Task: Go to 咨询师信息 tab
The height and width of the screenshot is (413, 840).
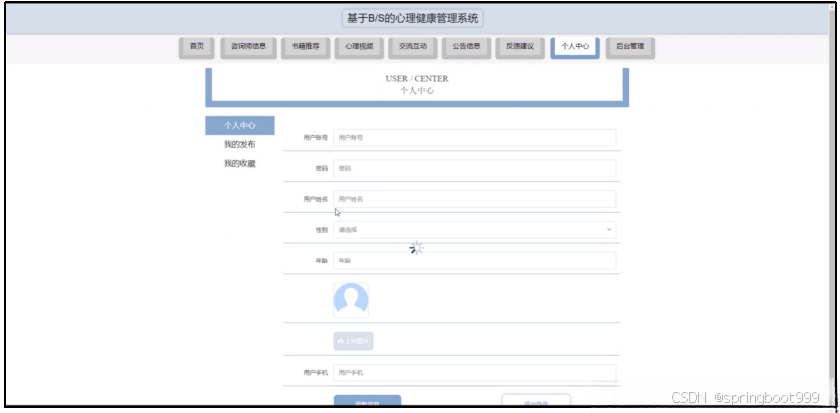Action: pos(249,47)
